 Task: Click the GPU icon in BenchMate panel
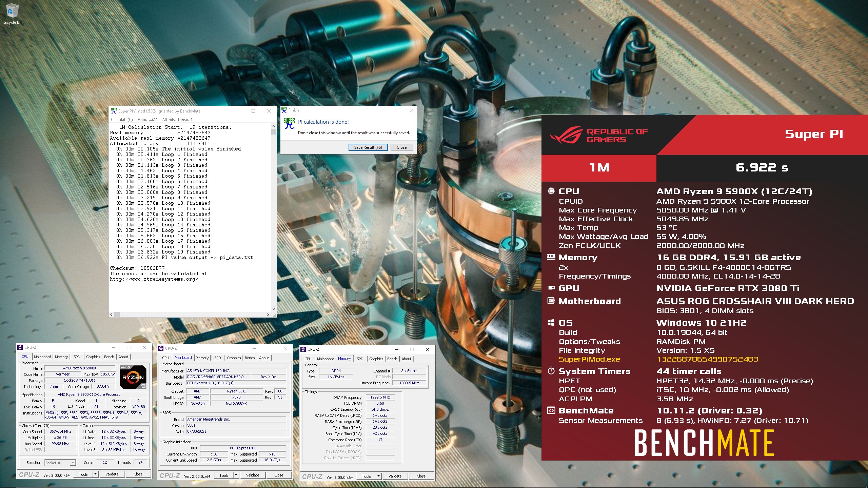551,288
